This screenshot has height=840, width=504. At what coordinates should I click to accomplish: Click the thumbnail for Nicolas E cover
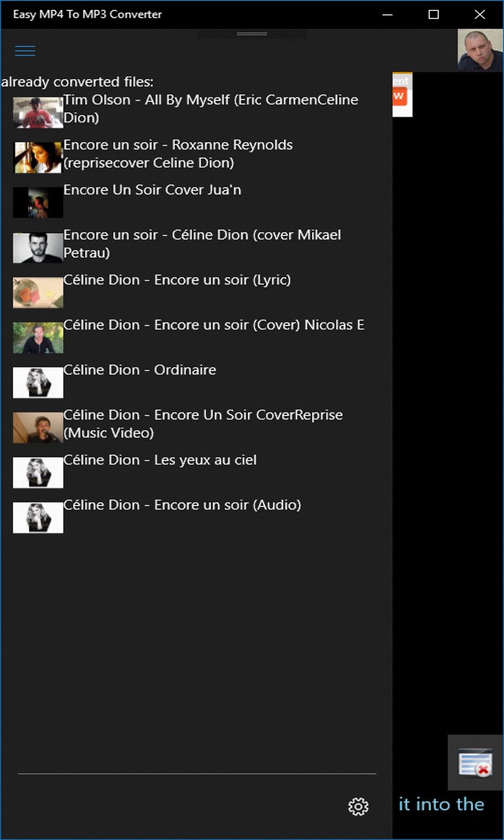[x=38, y=337]
